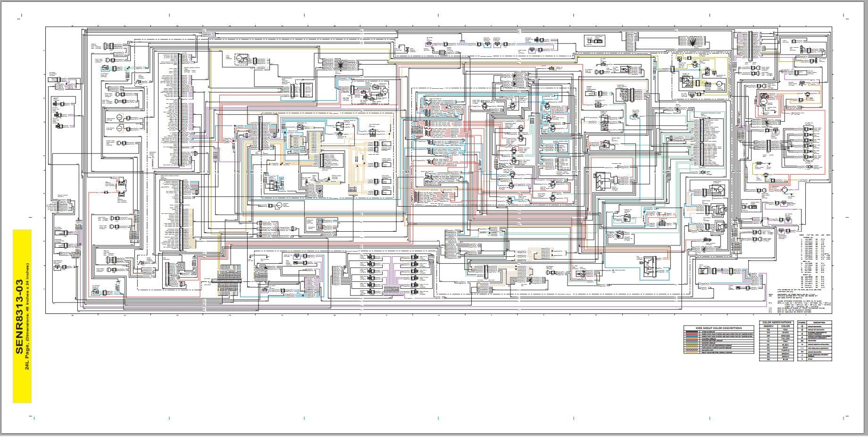Click the black wire swatch in legend

[692, 332]
